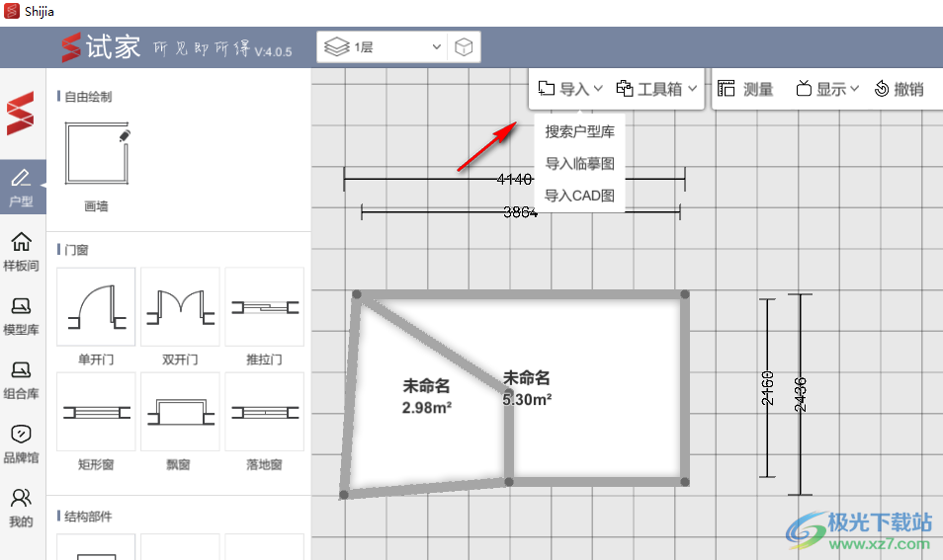Select 搜索户型库 from the import menu
The height and width of the screenshot is (560, 943).
[x=580, y=131]
